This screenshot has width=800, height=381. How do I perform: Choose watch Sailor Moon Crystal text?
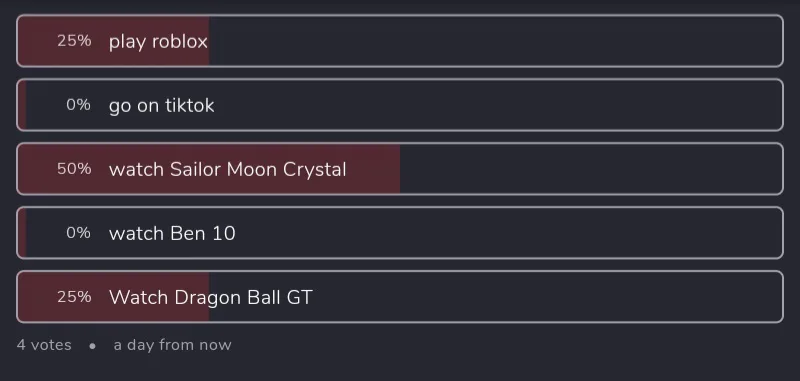228,169
